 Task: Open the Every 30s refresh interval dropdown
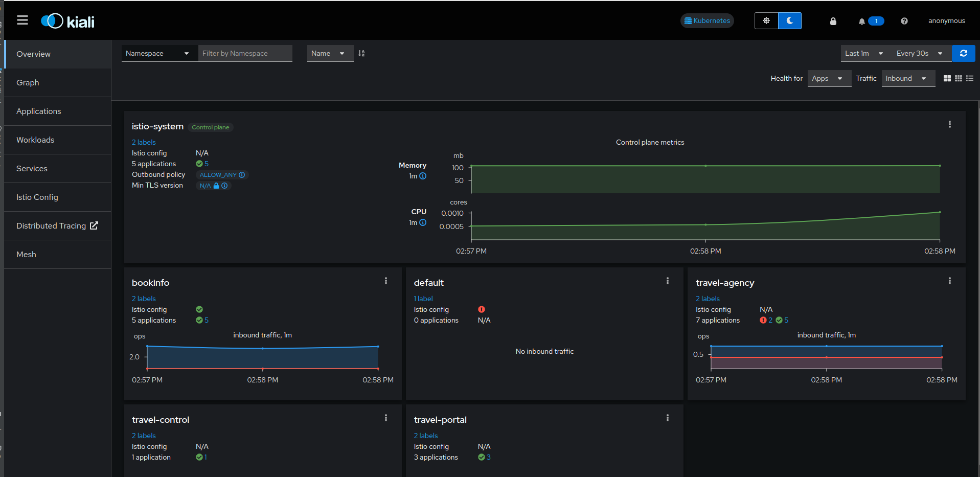point(919,53)
